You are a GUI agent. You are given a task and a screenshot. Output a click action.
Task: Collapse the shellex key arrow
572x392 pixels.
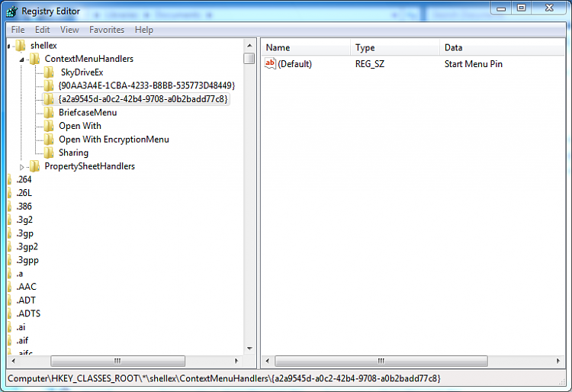(x=8, y=46)
